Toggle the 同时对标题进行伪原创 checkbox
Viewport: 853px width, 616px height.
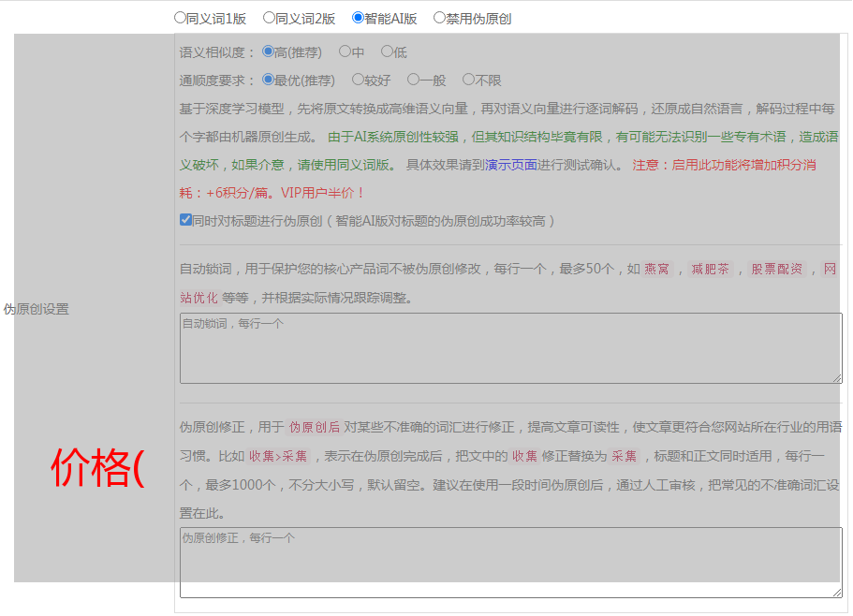185,221
